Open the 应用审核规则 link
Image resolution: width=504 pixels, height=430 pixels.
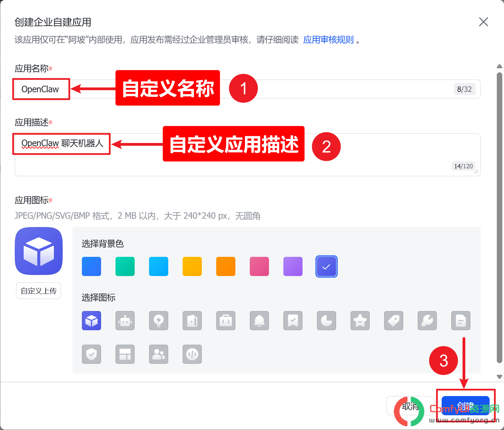[328, 40]
